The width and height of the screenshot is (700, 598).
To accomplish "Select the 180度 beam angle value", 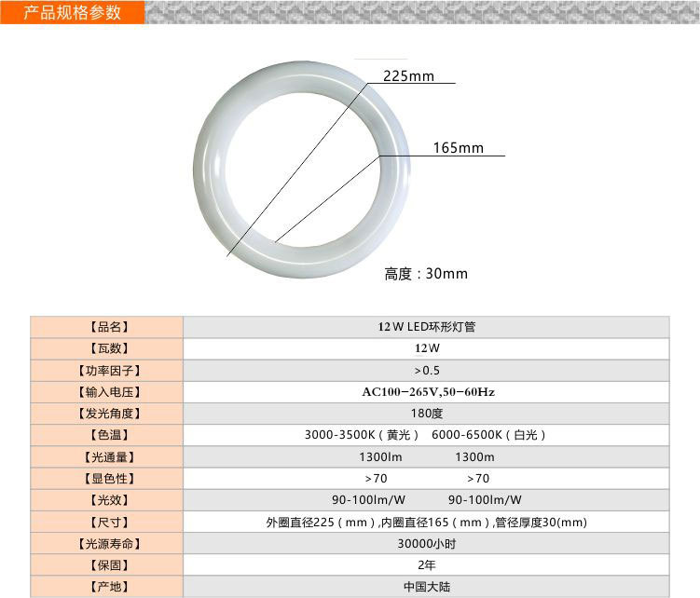I will click(427, 414).
